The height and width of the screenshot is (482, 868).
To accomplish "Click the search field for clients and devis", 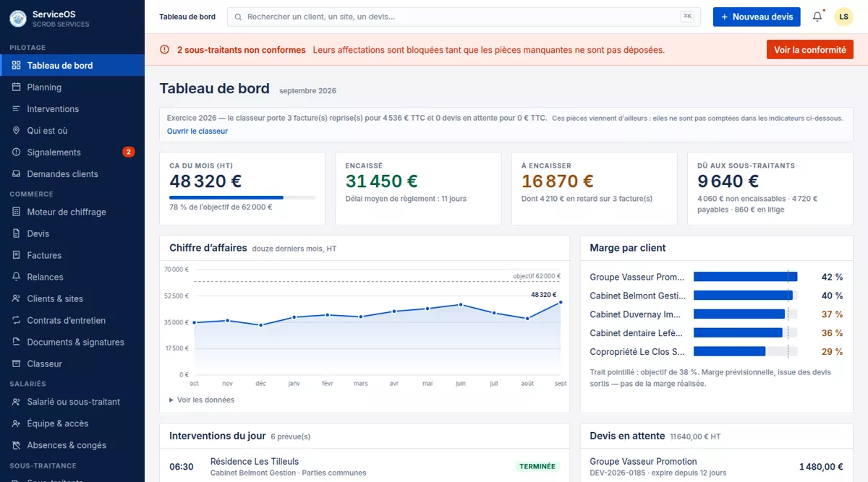I will click(464, 17).
